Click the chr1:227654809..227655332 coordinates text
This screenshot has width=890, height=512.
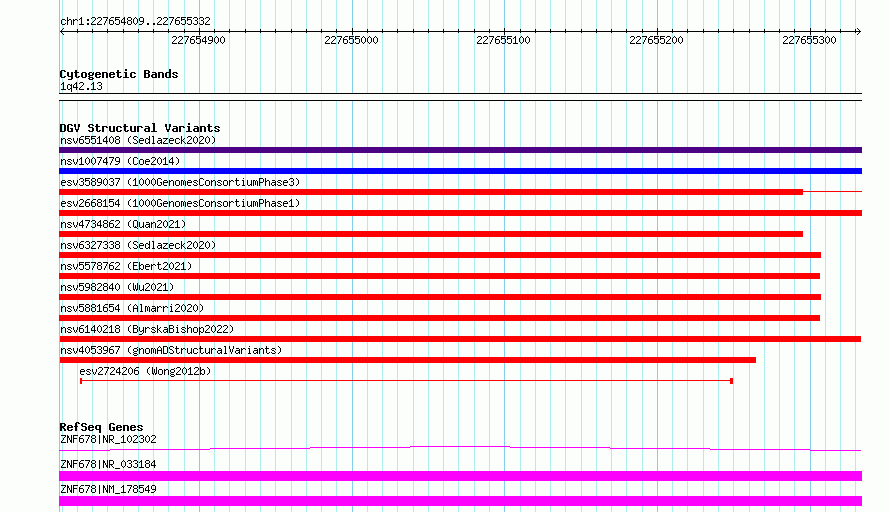pos(135,21)
